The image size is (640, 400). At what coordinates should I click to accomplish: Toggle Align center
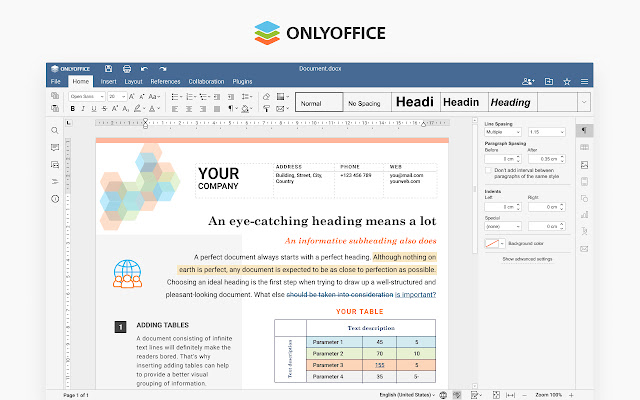(x=189, y=109)
